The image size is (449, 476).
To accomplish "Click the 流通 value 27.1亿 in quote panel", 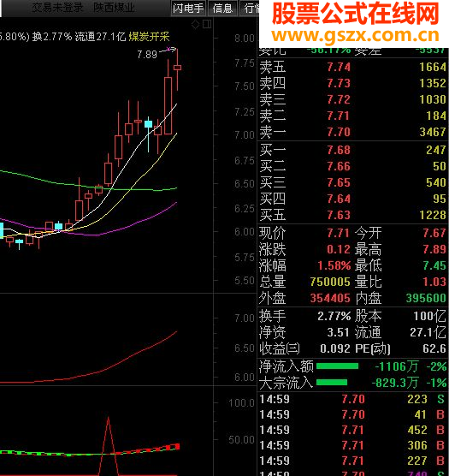I will [x=428, y=332].
